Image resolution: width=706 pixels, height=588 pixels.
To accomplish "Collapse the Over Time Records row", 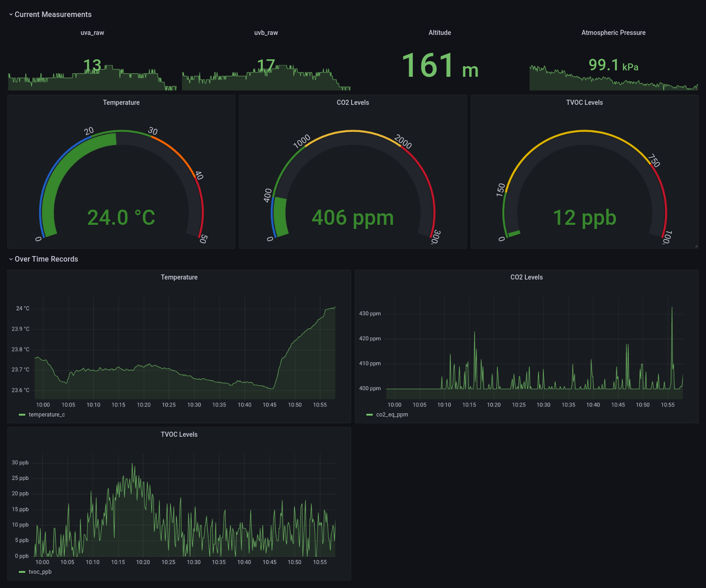I will point(46,259).
